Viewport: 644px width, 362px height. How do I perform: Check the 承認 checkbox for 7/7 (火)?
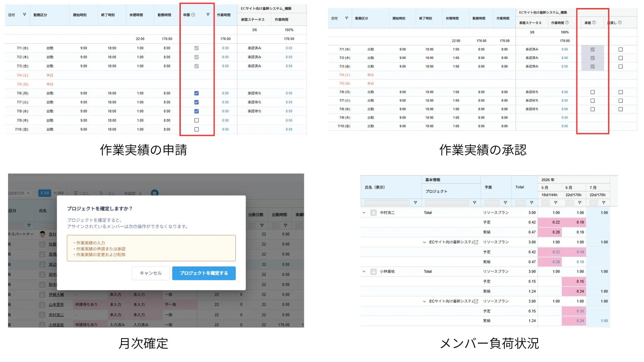pos(593,101)
